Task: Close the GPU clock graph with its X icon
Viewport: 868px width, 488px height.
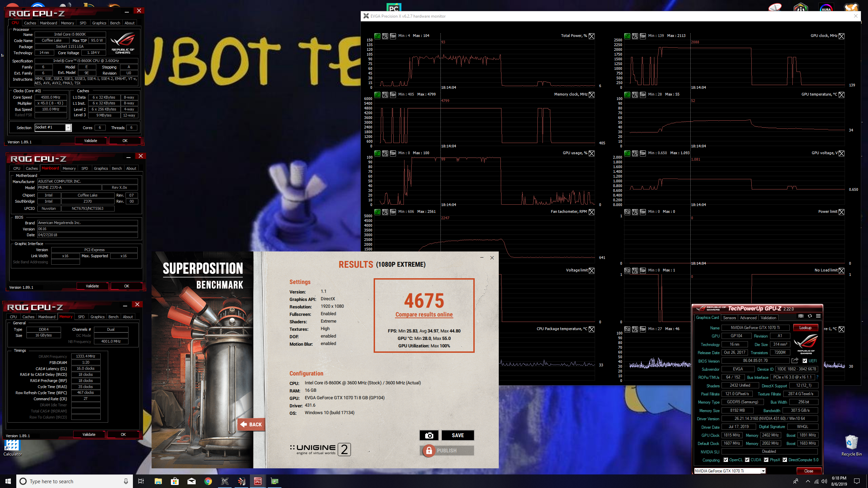Action: point(842,36)
